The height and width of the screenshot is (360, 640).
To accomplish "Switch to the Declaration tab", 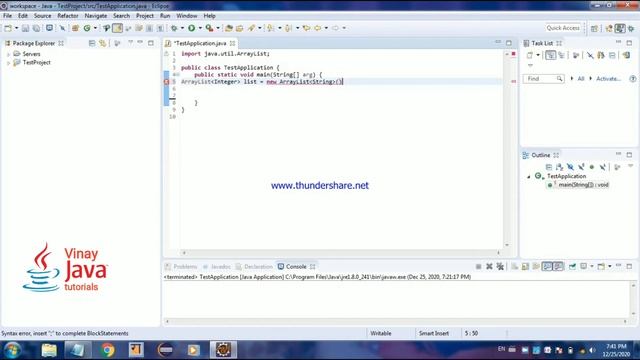I will [254, 267].
